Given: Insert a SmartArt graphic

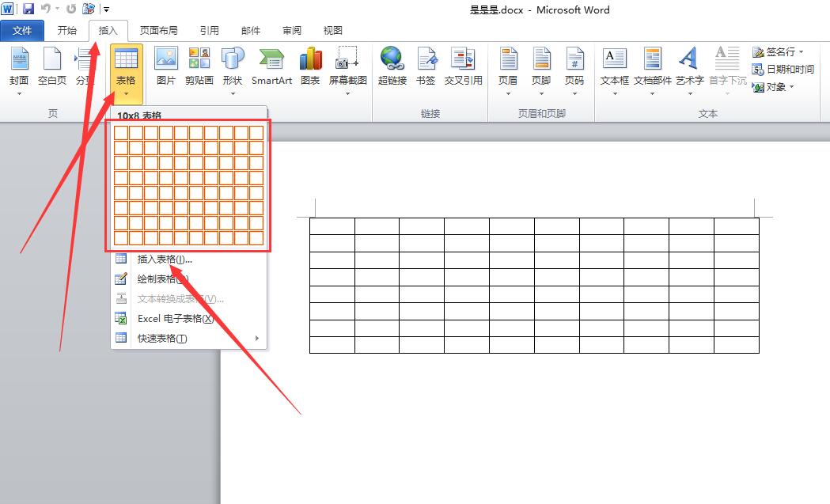Looking at the screenshot, I should point(271,66).
